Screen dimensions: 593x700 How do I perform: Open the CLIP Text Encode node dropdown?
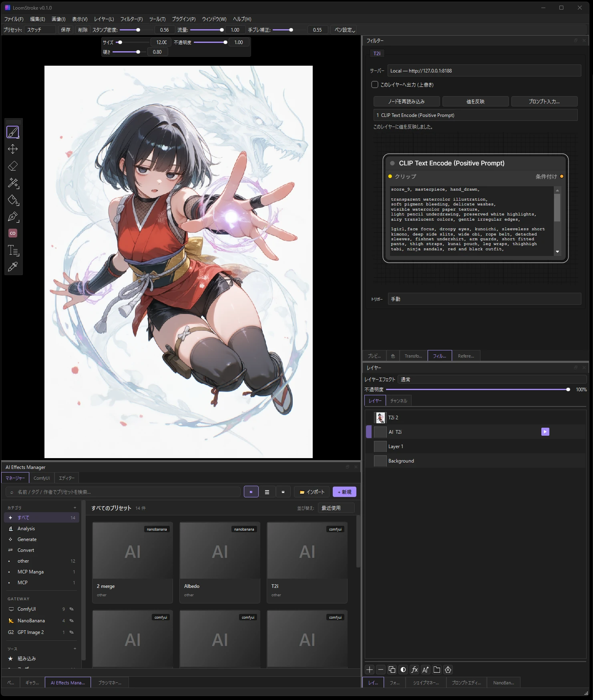(x=475, y=115)
